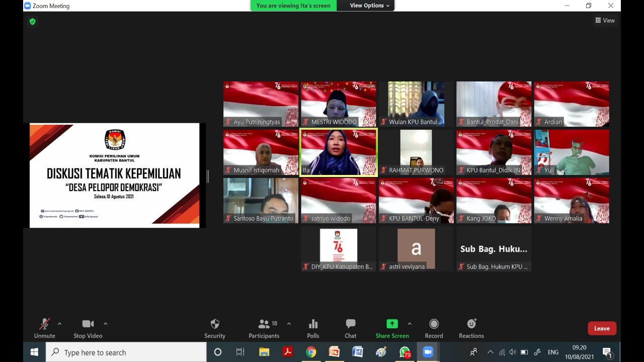
Task: Open the View layout menu
Action: (605, 21)
